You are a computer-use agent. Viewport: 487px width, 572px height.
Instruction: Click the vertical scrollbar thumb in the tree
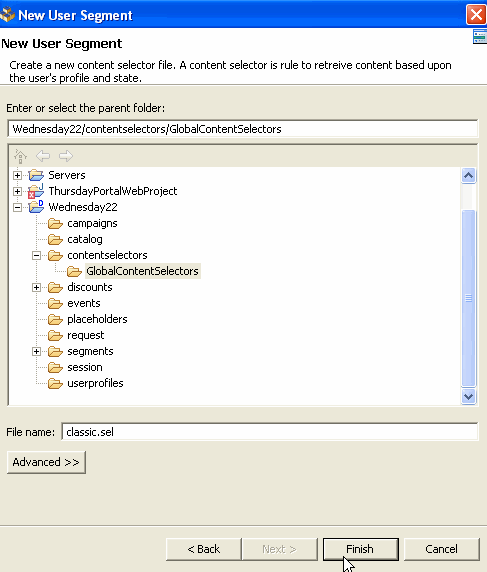pyautogui.click(x=468, y=298)
